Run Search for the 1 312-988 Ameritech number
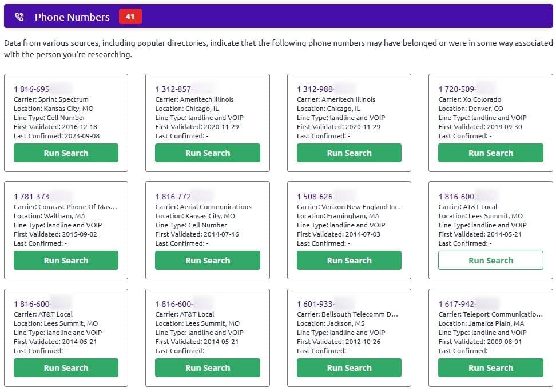Viewport: 556px width, 392px height. pyautogui.click(x=349, y=153)
